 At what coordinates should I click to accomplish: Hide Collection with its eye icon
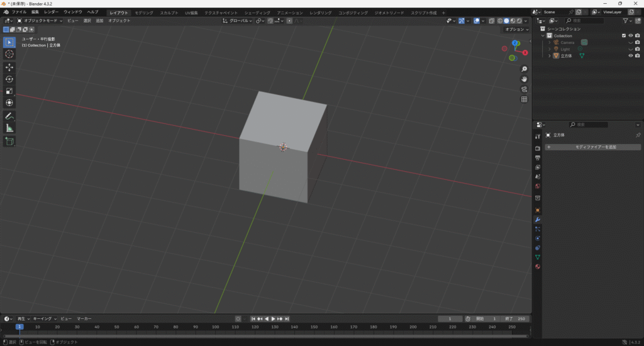point(630,36)
